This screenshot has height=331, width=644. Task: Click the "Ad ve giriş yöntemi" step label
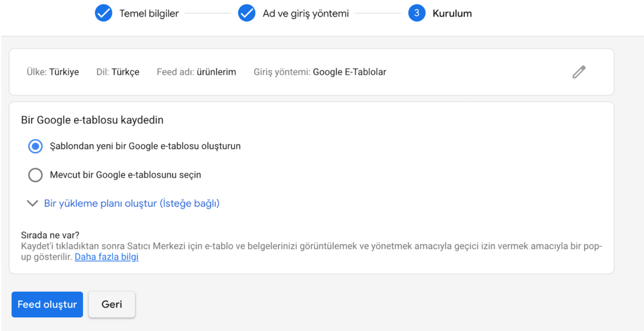[305, 13]
